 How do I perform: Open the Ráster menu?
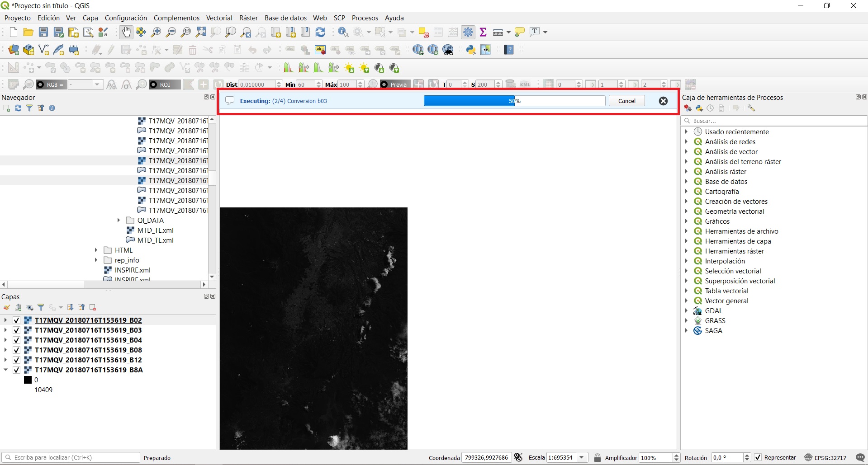pyautogui.click(x=248, y=18)
